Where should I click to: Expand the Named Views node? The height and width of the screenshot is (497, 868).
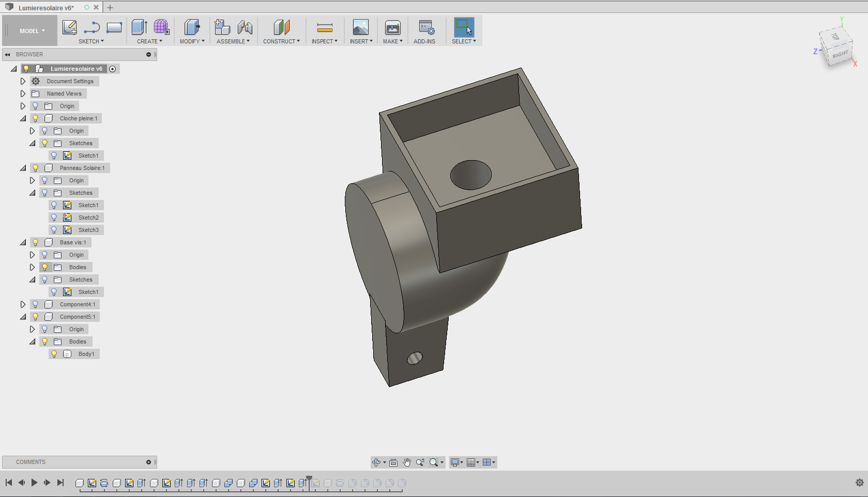(23, 94)
